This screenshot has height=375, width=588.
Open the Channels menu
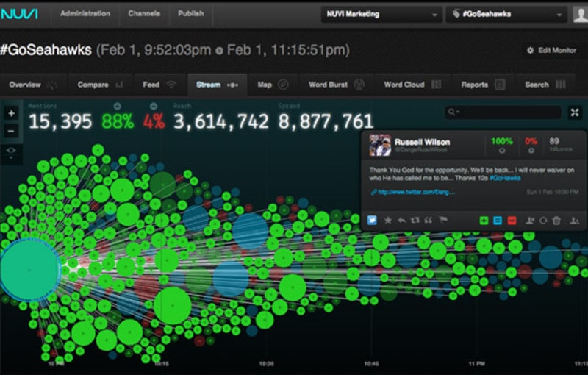144,13
